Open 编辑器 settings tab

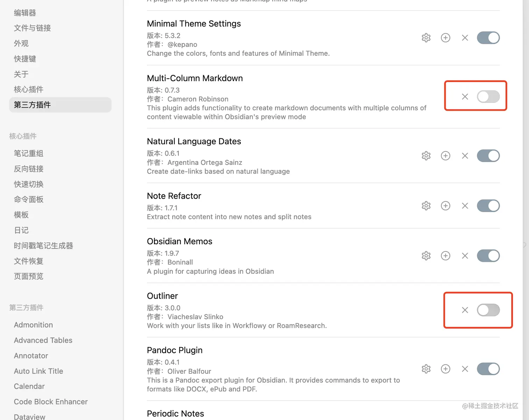click(60, 13)
